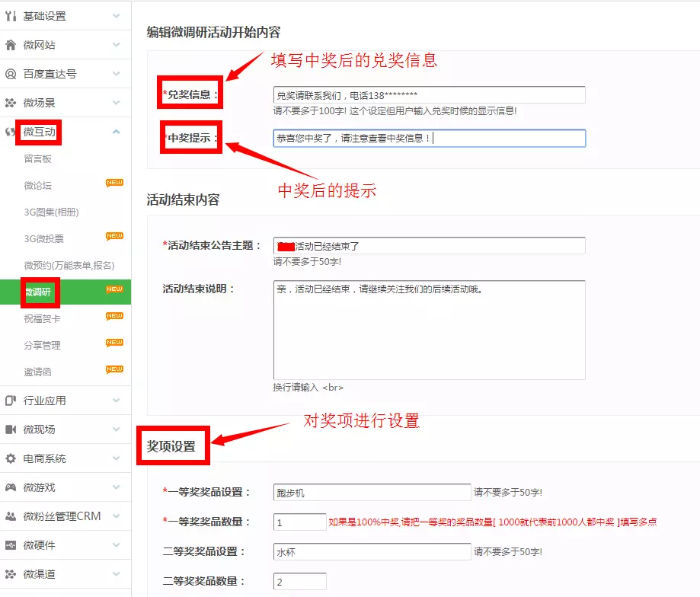Expand the 微渠道 section chevron
Screen dimensions: 700x597
[x=116, y=574]
